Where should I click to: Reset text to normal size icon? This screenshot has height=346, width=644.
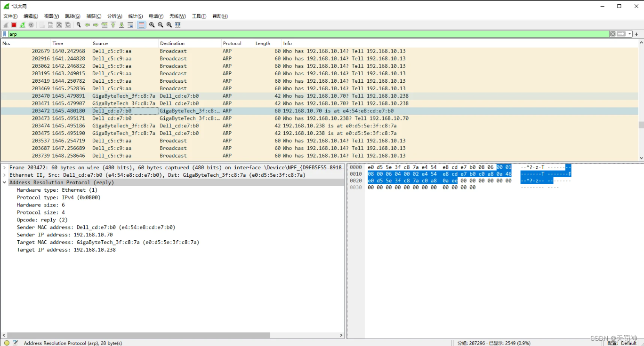pos(169,25)
